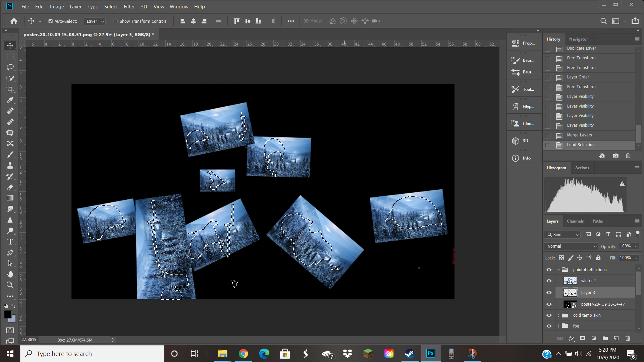Click the Merge Layers history state
The height and width of the screenshot is (362, 644).
(x=579, y=135)
